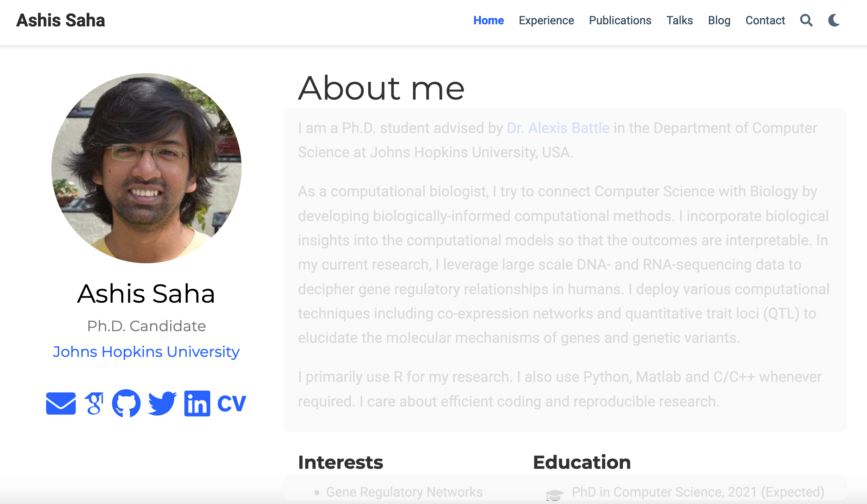Screen dimensions: 867x504
Task: Open the Talks page
Action: coord(679,20)
